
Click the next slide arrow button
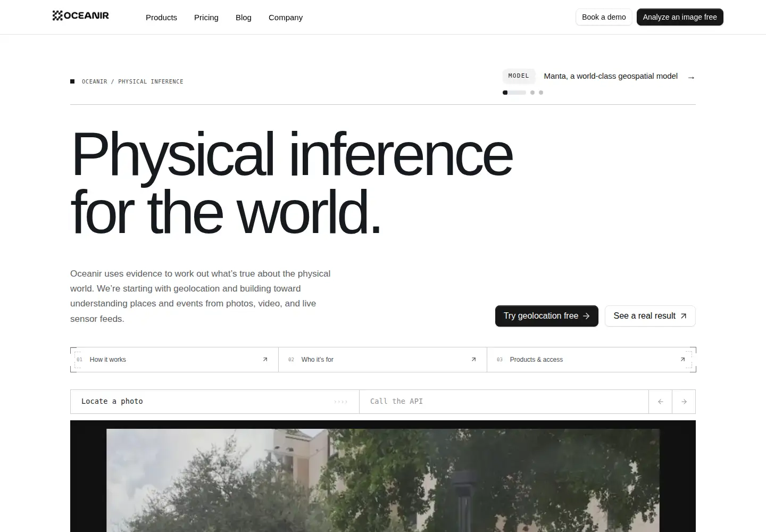pyautogui.click(x=684, y=402)
